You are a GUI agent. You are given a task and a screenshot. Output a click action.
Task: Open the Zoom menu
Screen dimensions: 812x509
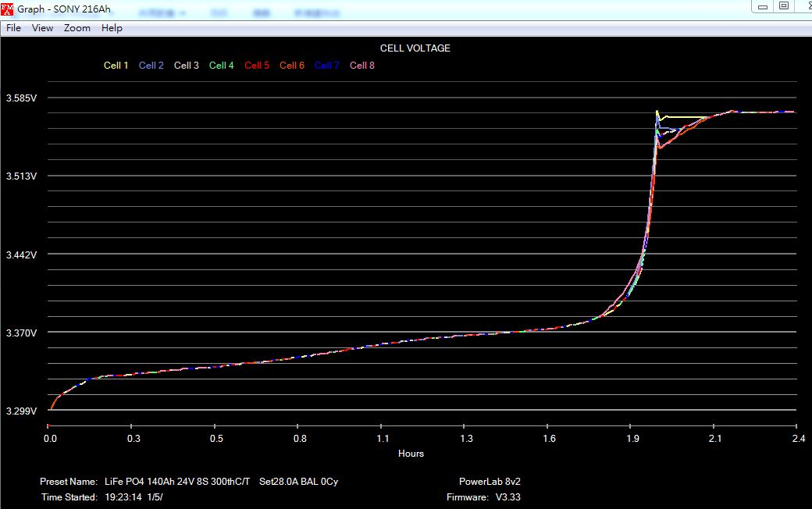tap(77, 28)
